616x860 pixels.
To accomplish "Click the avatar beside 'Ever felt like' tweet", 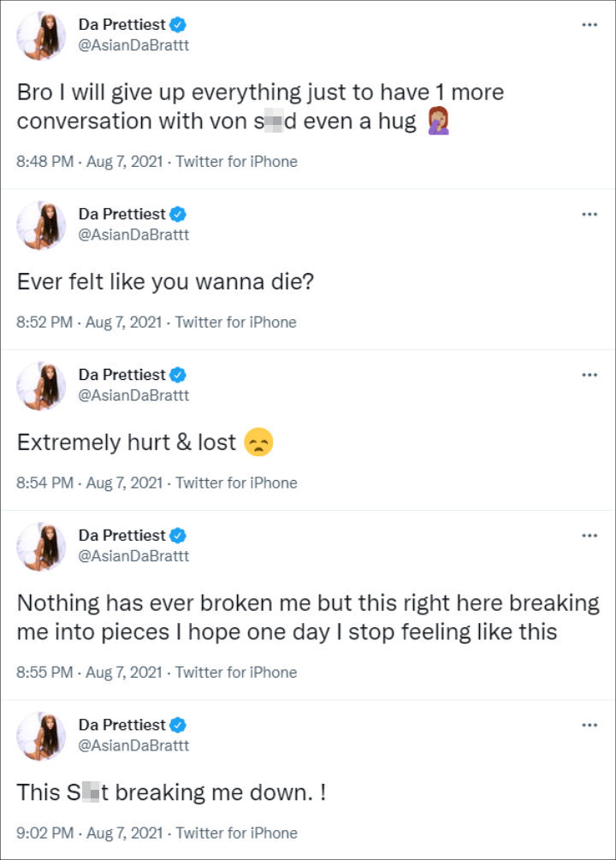I will (x=42, y=225).
